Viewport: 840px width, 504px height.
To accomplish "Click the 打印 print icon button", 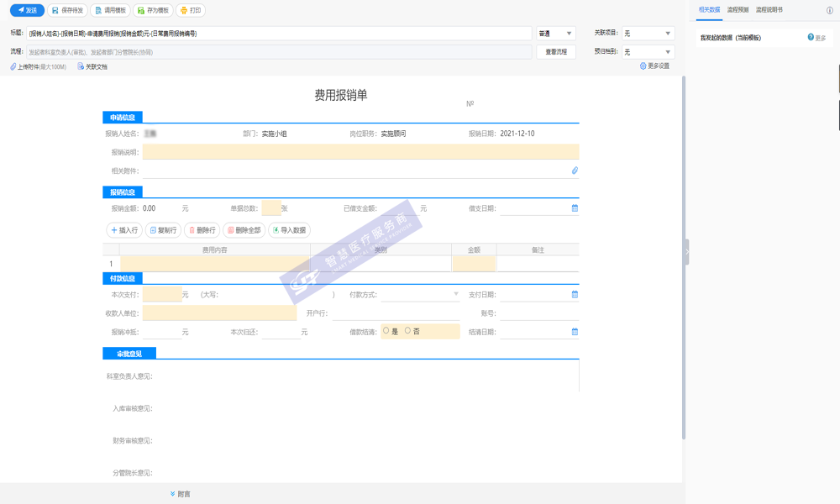I will 190,10.
